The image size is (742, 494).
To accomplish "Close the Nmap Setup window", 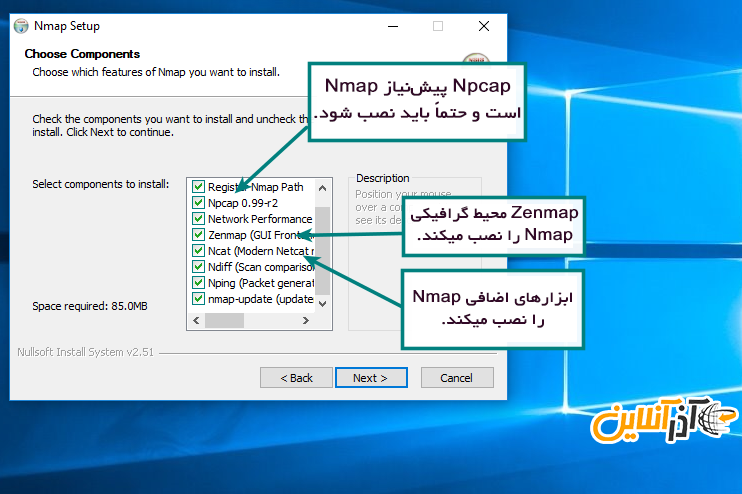I will click(x=484, y=26).
